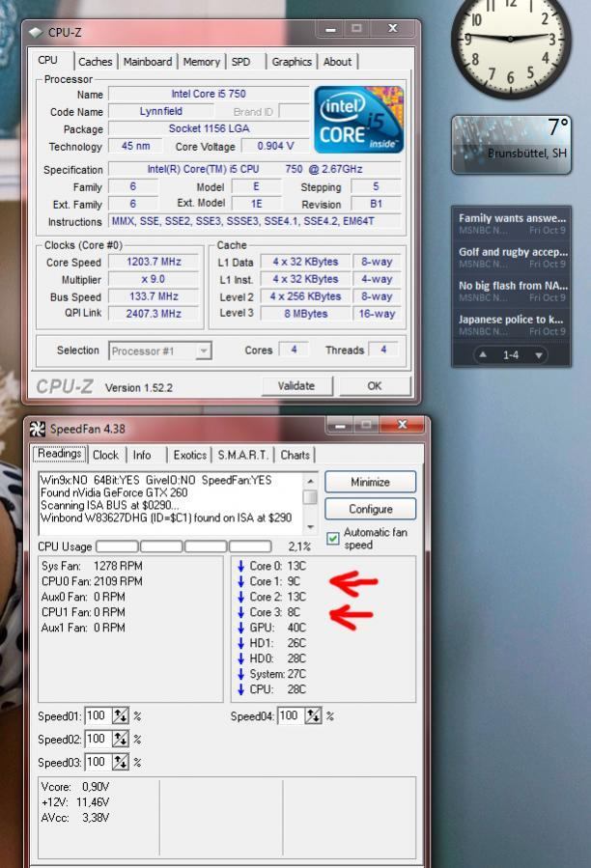Click OK in the CPU-Z window

(x=375, y=386)
